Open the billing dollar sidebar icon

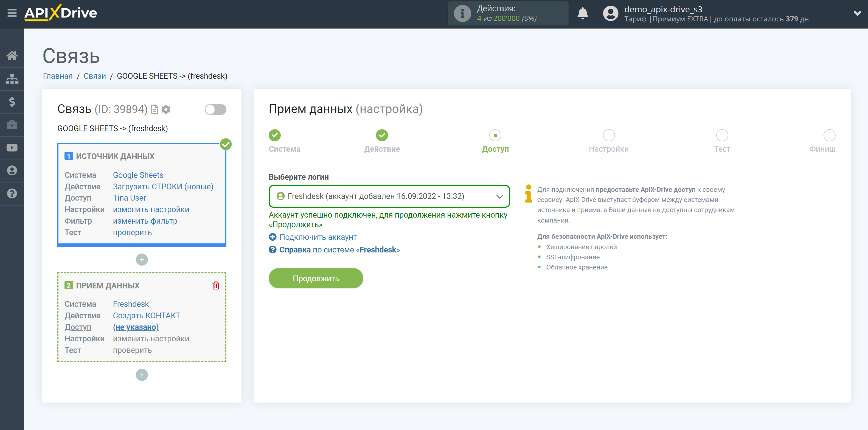(x=12, y=102)
